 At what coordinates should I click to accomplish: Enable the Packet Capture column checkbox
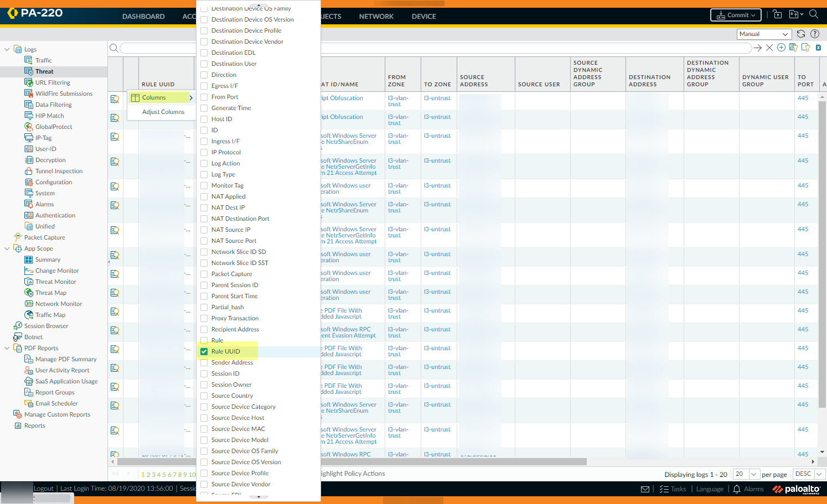[204, 274]
